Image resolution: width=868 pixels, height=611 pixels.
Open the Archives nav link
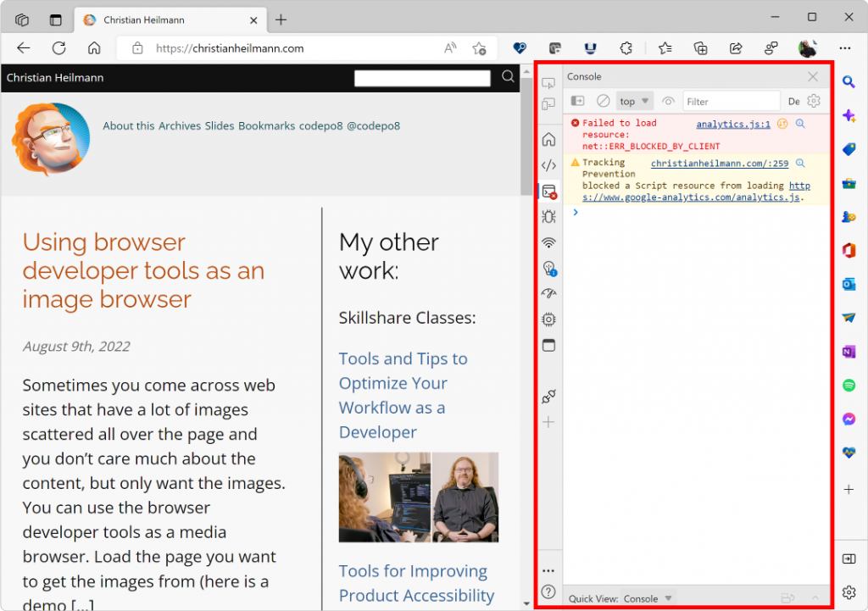[x=180, y=125]
